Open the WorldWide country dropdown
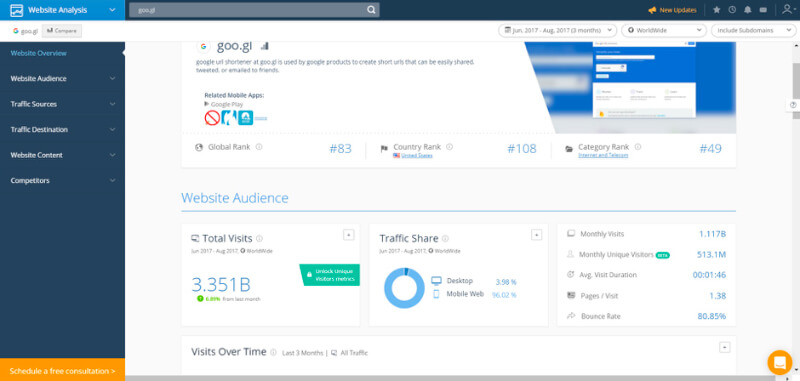This screenshot has width=800, height=381. point(664,31)
